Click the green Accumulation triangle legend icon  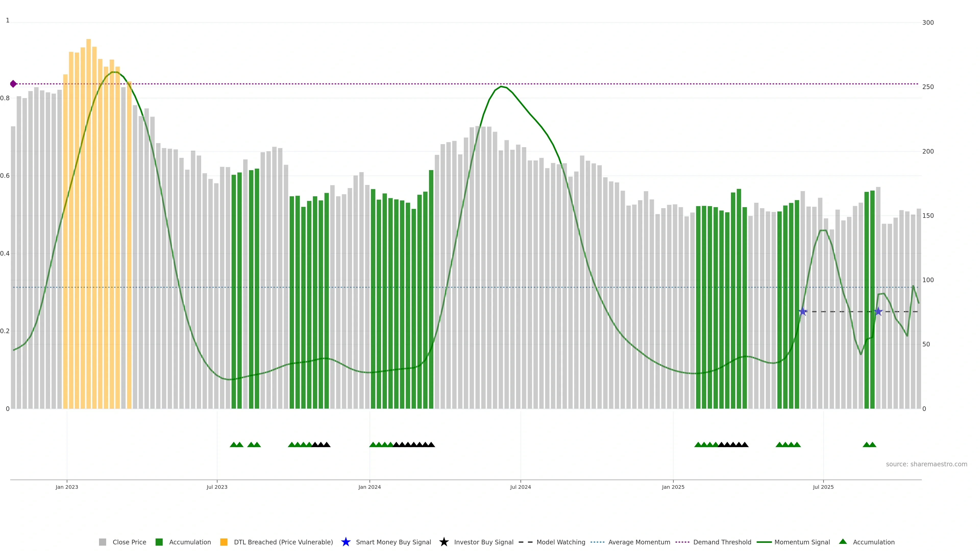tap(843, 542)
